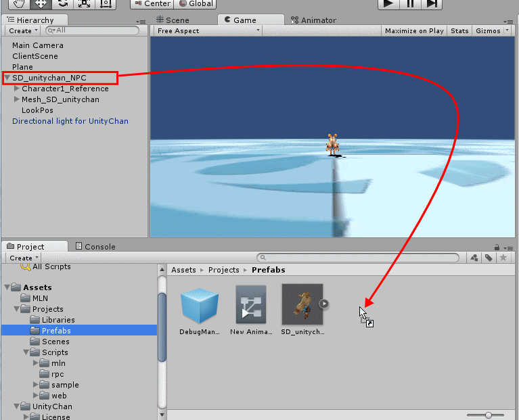Collapse the Assets folder
The image size is (519, 420).
pyautogui.click(x=7, y=287)
